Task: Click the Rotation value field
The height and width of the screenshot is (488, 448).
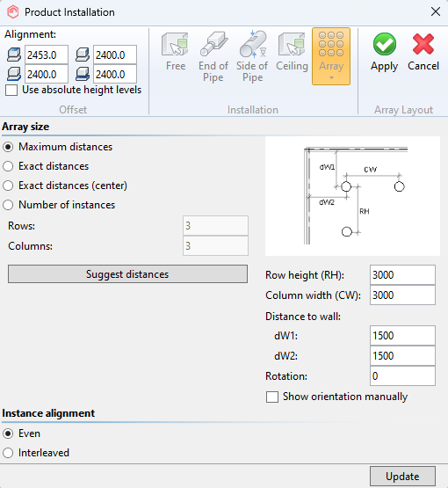Action: coord(402,376)
